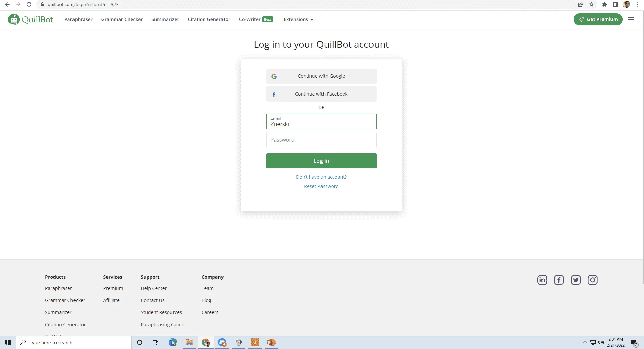Open the Paraphraser nav item
Screen dimensions: 644x349
78,19
